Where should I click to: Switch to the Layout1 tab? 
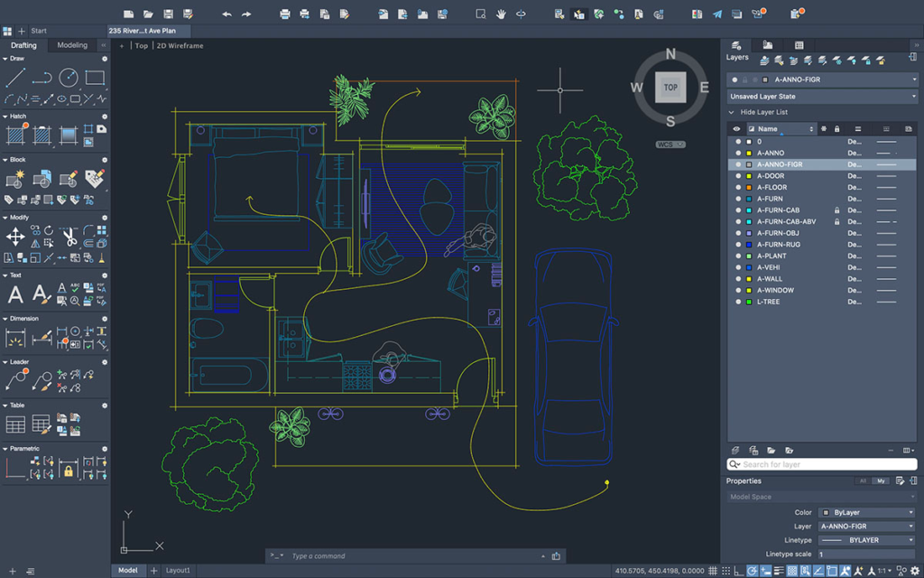(x=178, y=571)
